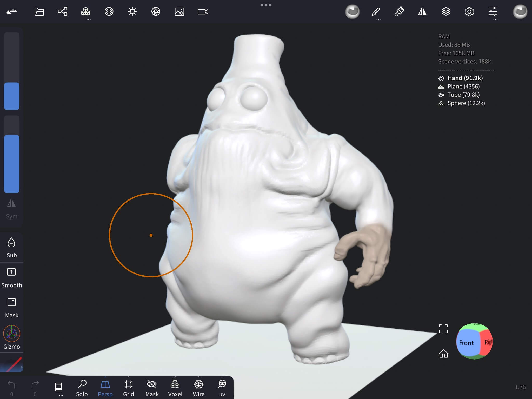Open the Camera menu
Viewport: 532px width, 399px height.
[x=203, y=12]
